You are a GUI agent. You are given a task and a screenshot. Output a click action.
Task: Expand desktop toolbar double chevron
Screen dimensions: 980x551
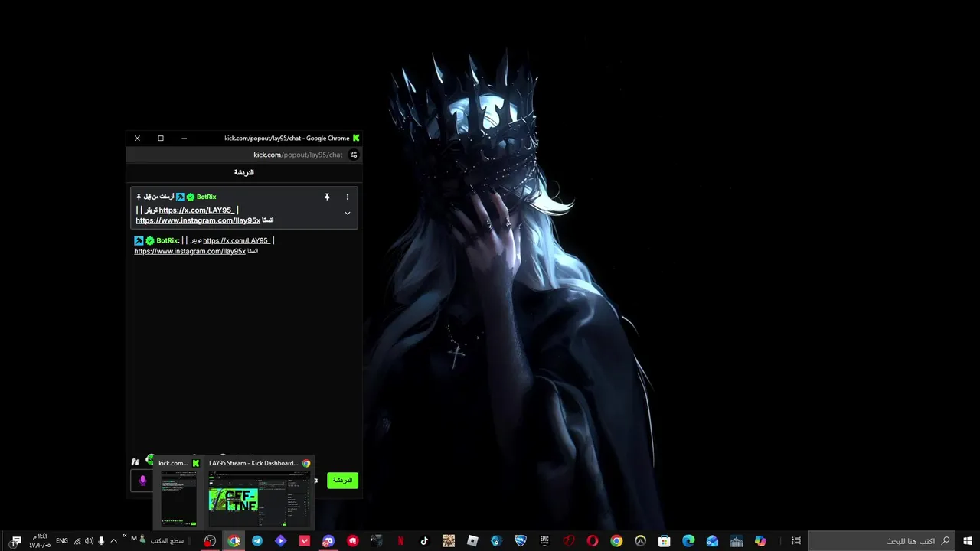125,536
